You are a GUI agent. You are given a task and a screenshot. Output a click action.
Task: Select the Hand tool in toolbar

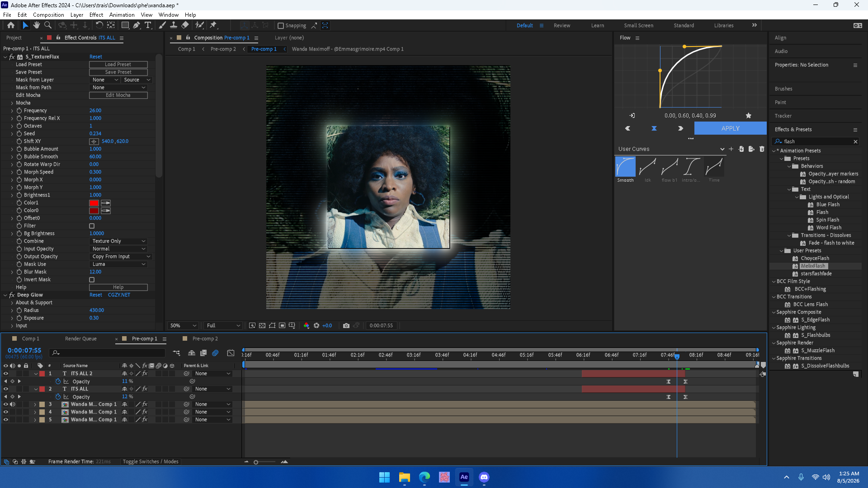(37, 25)
